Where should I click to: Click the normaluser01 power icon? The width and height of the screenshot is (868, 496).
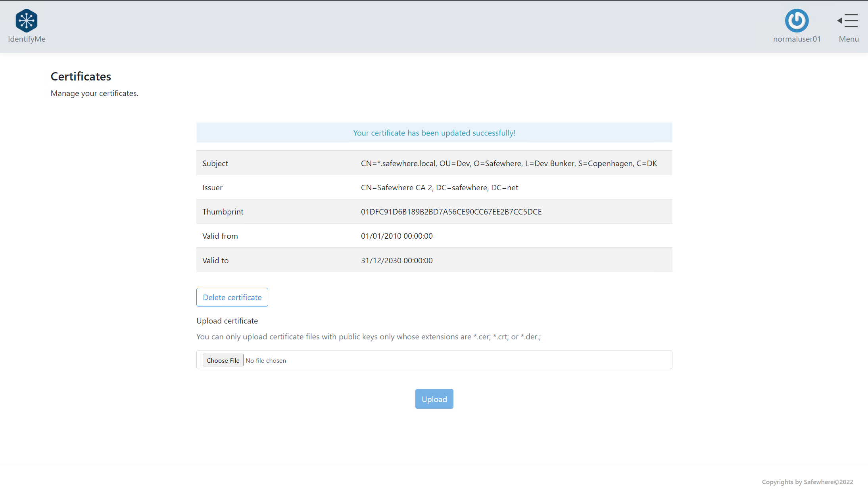(797, 21)
